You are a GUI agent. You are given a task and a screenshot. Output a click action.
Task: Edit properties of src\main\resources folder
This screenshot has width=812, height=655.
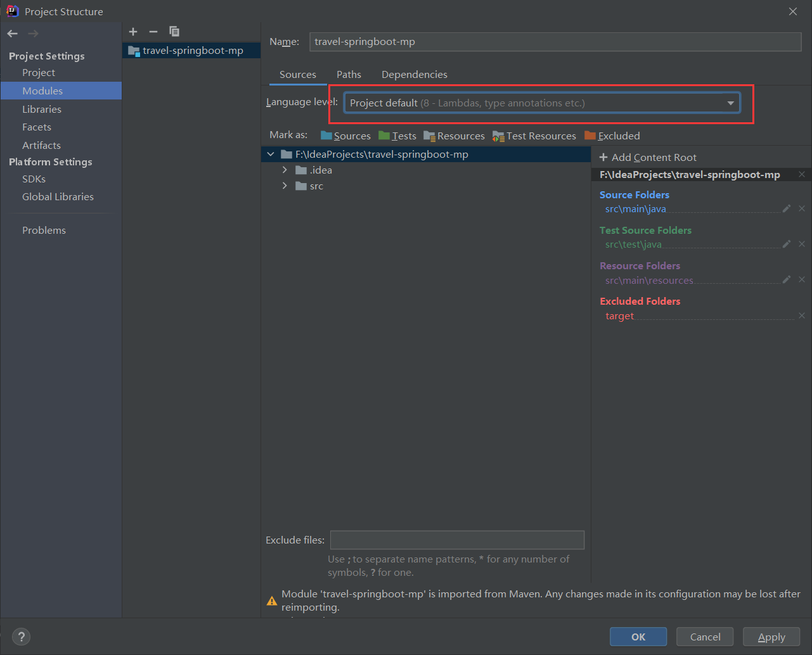[x=787, y=279]
